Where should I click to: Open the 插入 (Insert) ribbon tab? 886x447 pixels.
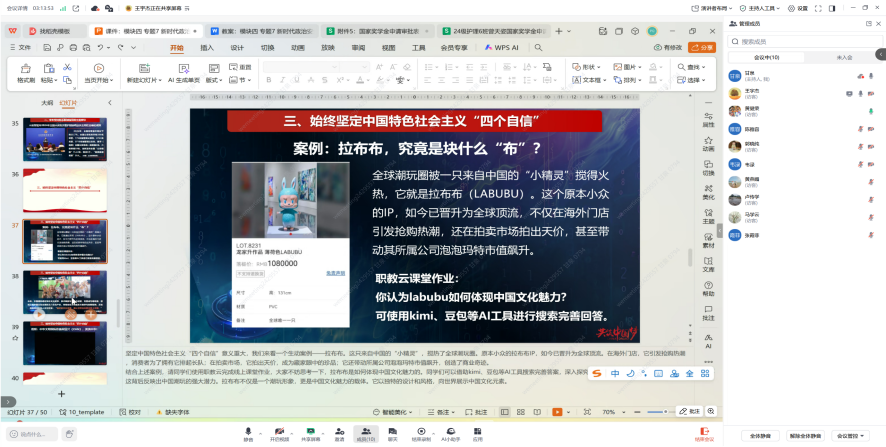pos(207,48)
